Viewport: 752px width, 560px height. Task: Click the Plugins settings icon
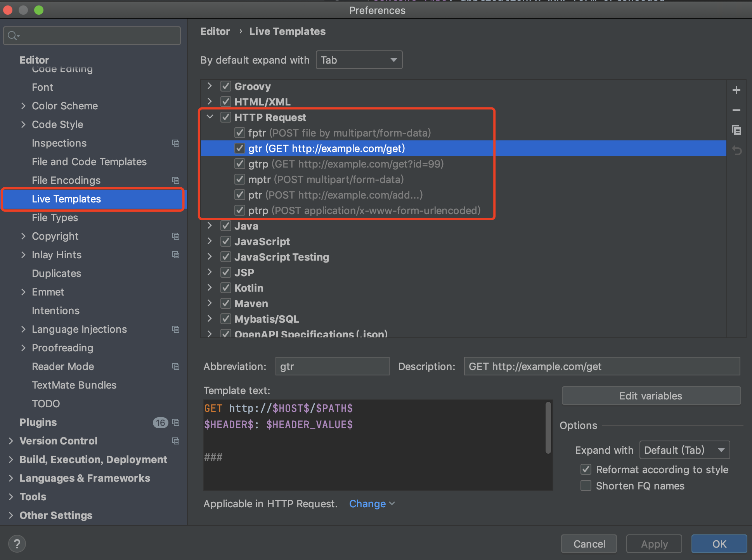[175, 422]
